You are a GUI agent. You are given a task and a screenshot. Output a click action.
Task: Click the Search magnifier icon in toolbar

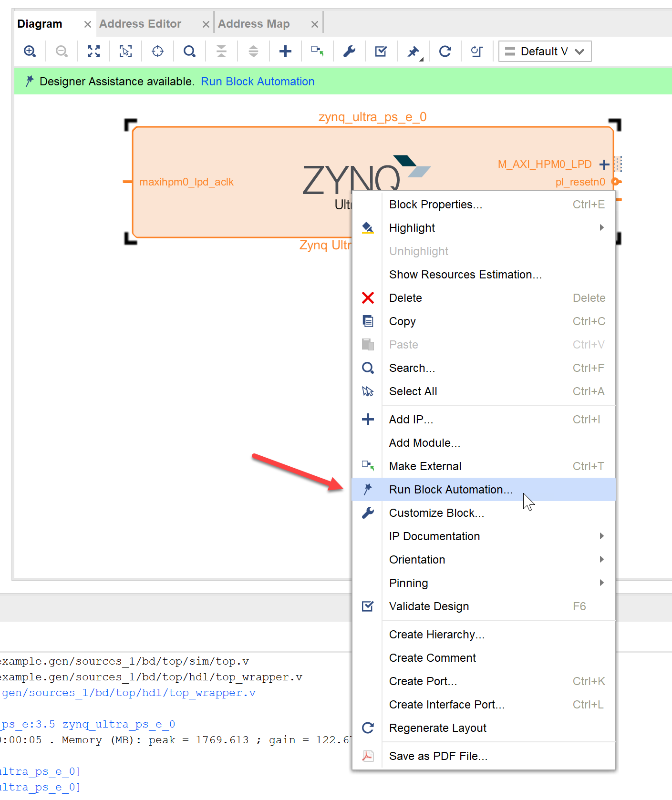click(189, 51)
